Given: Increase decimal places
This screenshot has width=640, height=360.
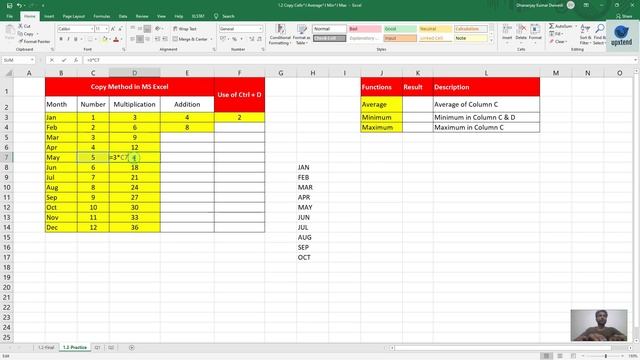Looking at the screenshot, I should click(x=251, y=39).
